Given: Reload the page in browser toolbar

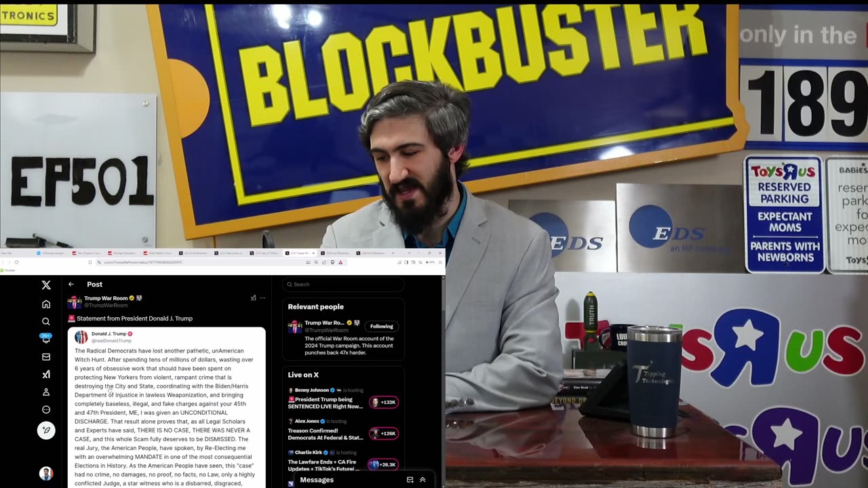Looking at the screenshot, I should tap(16, 262).
